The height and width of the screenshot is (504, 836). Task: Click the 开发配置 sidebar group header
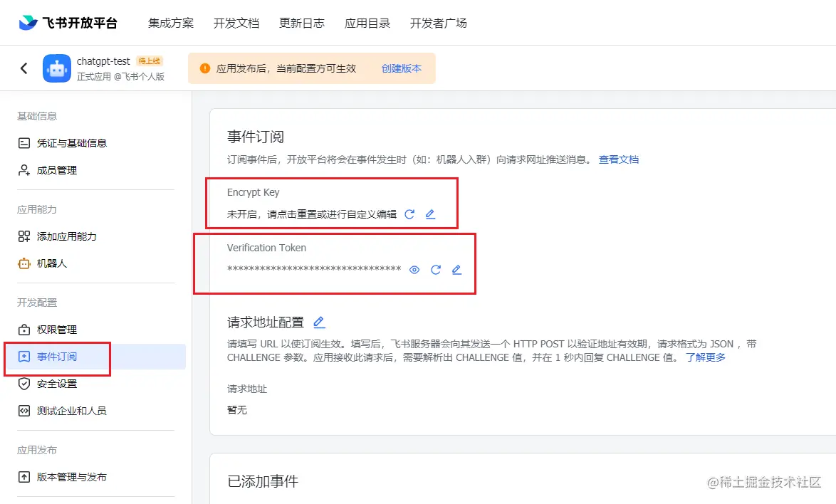click(x=37, y=303)
